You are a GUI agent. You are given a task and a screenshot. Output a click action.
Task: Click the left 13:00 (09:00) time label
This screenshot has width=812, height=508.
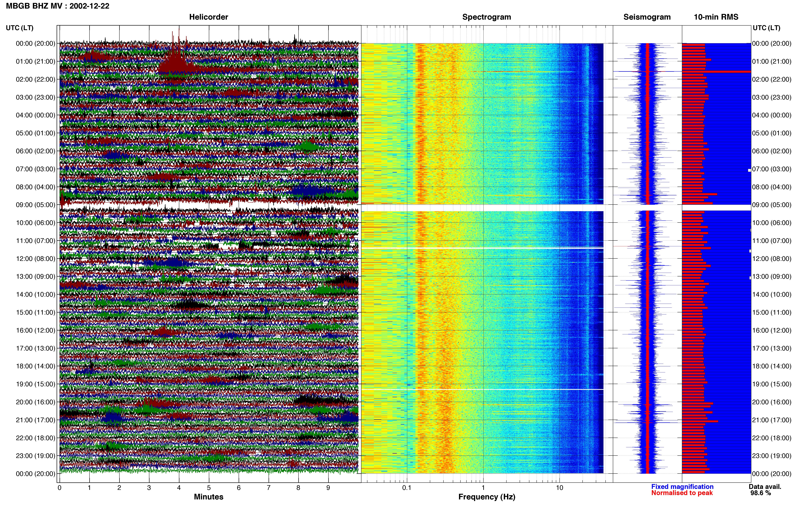pos(36,277)
